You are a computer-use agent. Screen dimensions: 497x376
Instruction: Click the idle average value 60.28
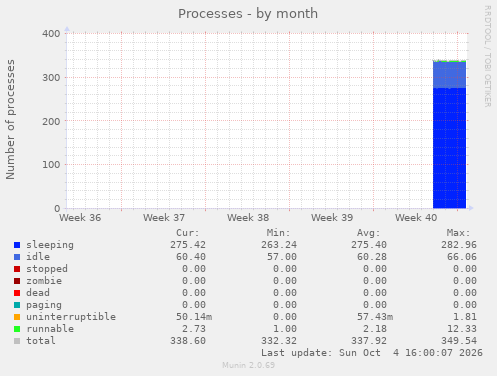coord(372,257)
